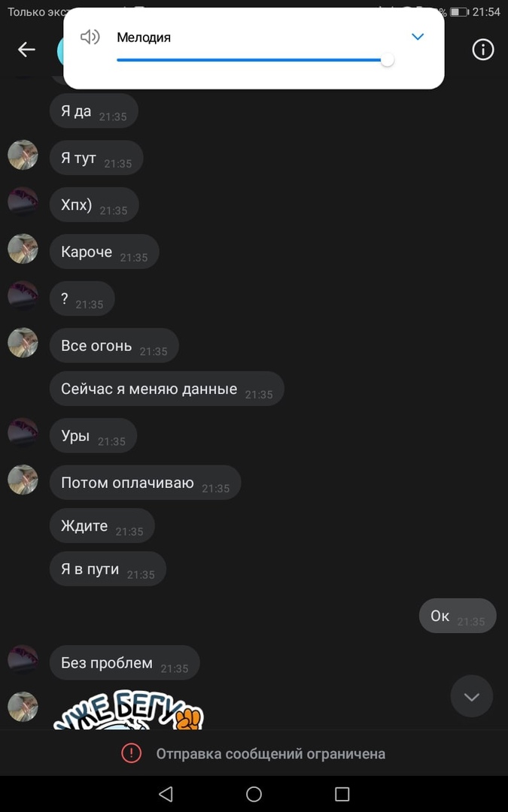This screenshot has width=508, height=812.
Task: Tap the avatar beside Все огонь message
Action: [x=23, y=343]
